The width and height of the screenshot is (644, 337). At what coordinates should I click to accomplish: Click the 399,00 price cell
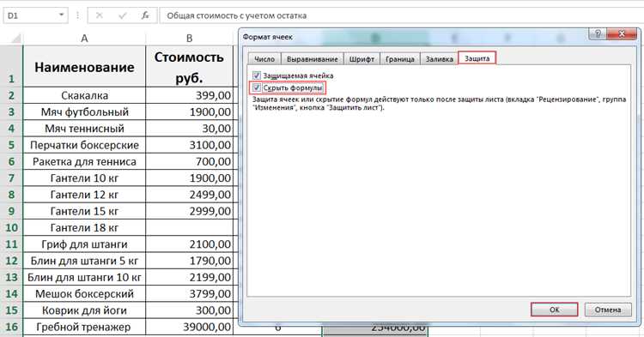click(190, 95)
